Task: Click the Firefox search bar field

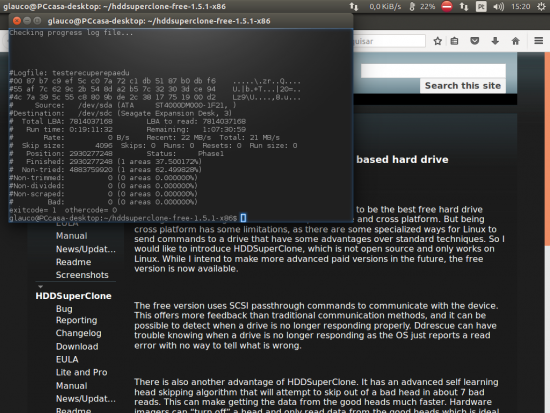Action: [389, 41]
